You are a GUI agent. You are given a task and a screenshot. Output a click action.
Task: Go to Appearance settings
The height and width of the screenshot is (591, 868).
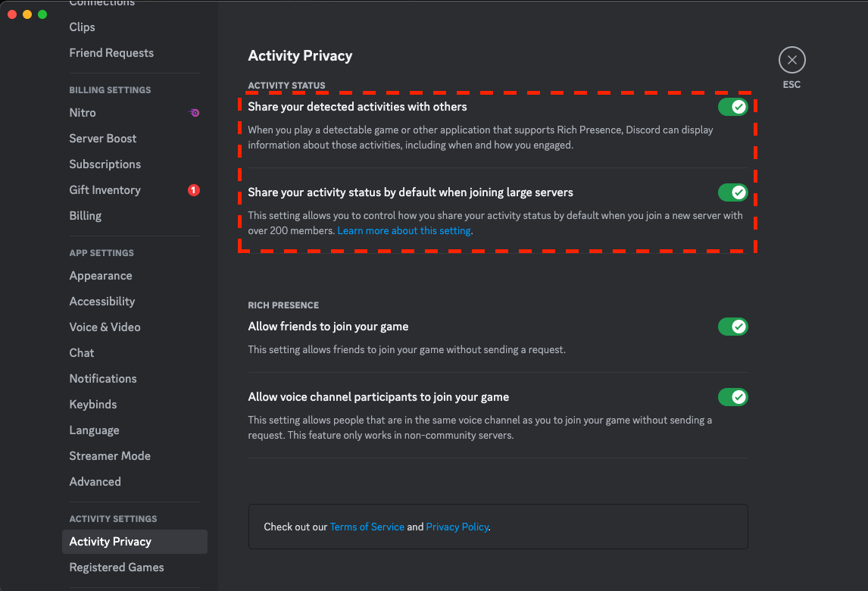click(x=101, y=276)
